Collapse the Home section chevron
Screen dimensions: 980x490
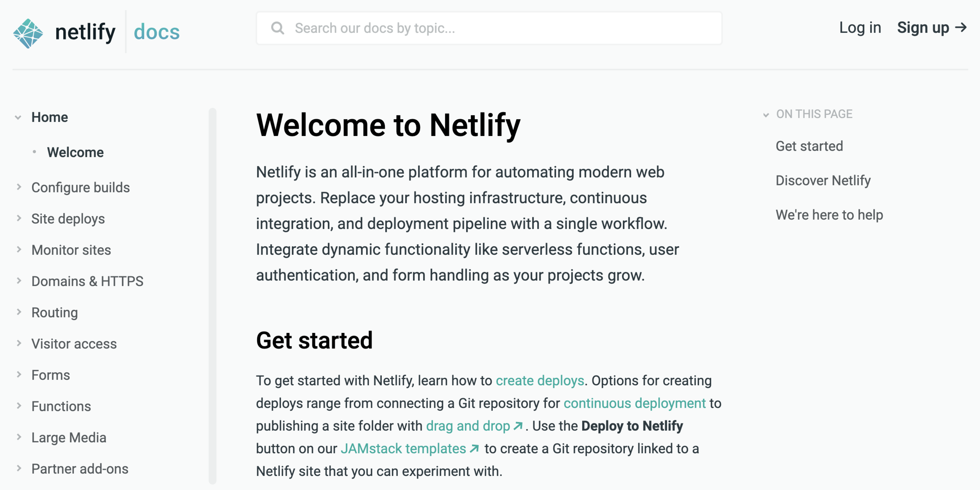pos(18,117)
